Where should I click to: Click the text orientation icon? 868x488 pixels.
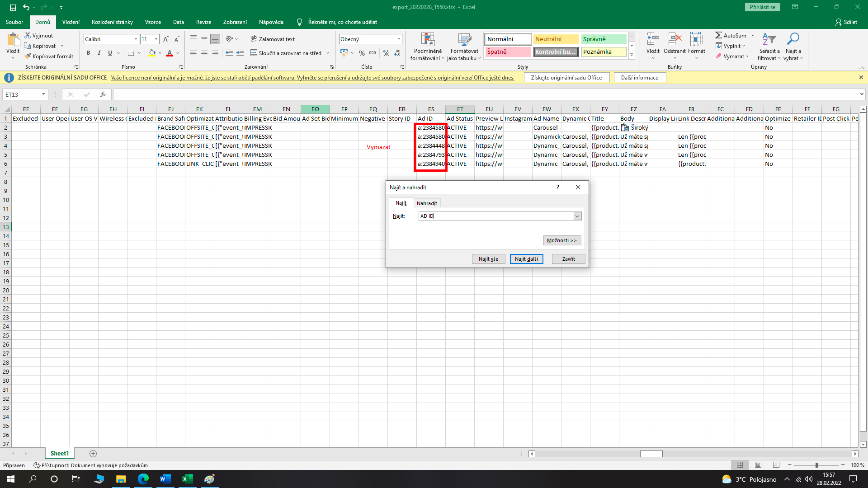pyautogui.click(x=230, y=39)
